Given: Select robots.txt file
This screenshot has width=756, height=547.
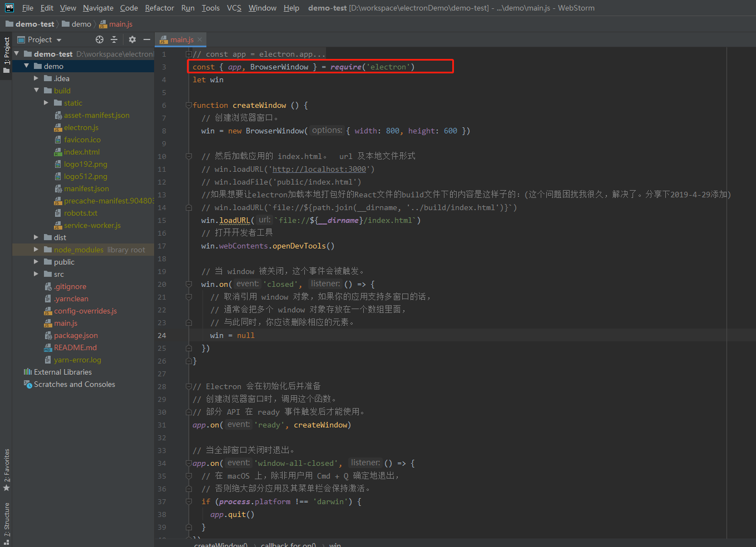Looking at the screenshot, I should click(81, 213).
